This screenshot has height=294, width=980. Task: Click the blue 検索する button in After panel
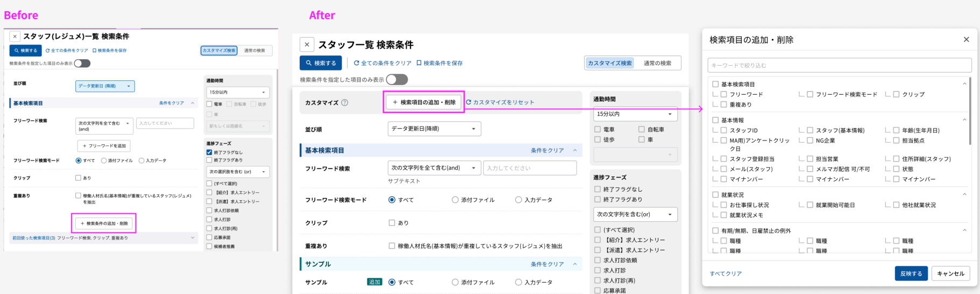pos(321,63)
